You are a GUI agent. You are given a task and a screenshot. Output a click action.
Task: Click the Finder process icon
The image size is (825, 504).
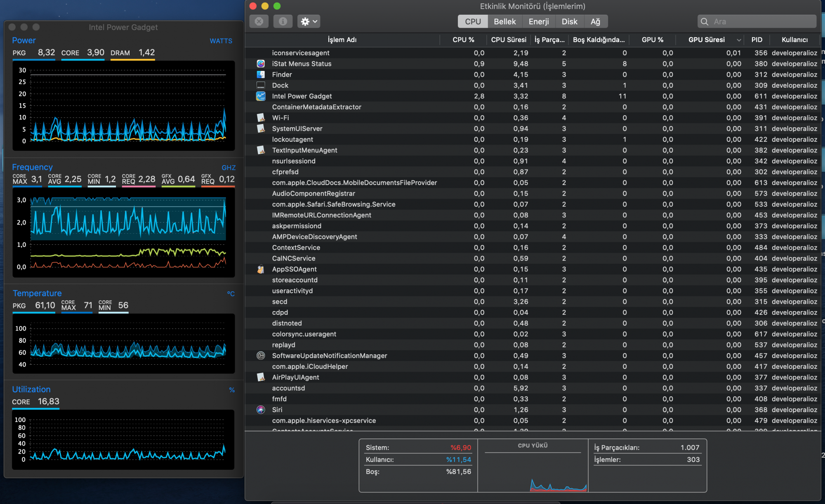(x=261, y=75)
